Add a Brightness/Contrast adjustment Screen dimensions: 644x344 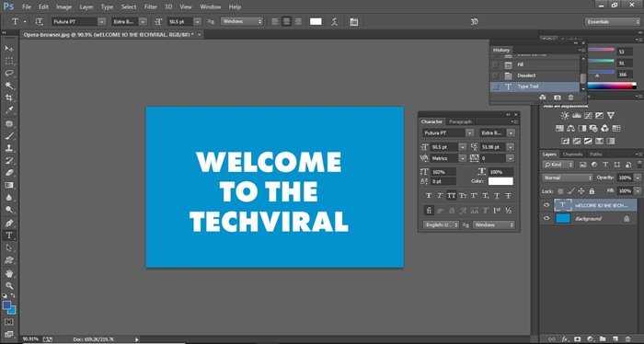(x=565, y=116)
